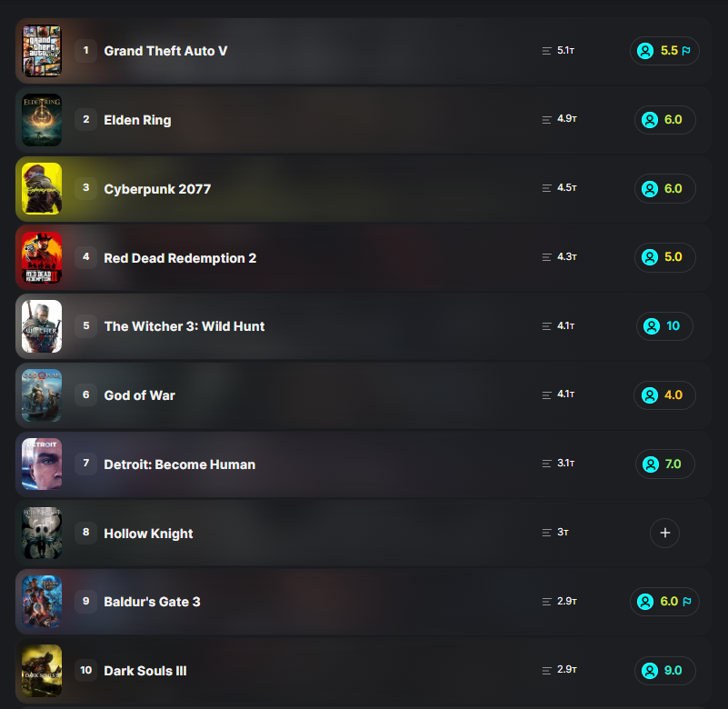
Task: Click the 7.0 rating on Detroit: Become Human
Action: pyautogui.click(x=664, y=464)
